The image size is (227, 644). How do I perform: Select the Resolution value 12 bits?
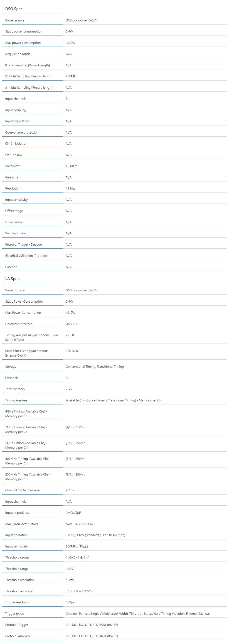70,189
